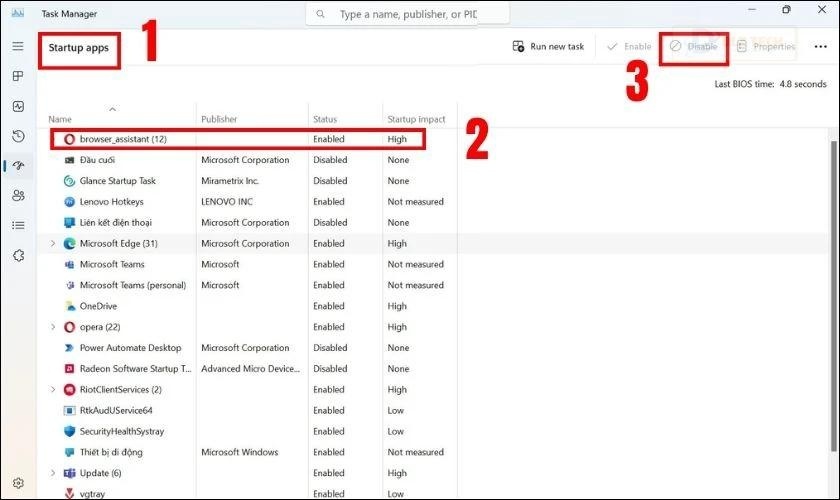Screen dimensions: 840x500
Task: Open the Performance page icon
Action: 18,106
